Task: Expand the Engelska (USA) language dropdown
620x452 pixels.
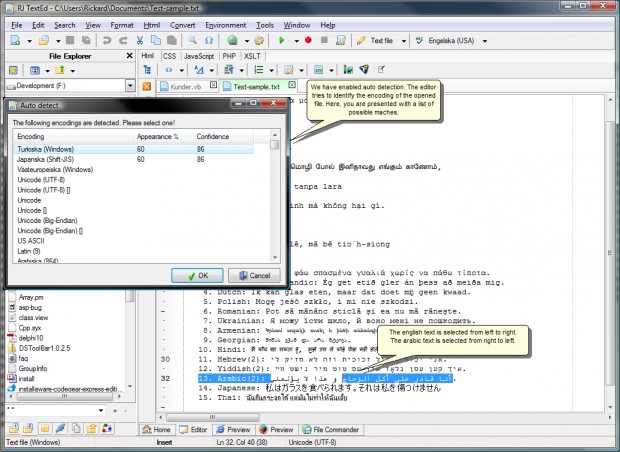Action: pos(485,41)
